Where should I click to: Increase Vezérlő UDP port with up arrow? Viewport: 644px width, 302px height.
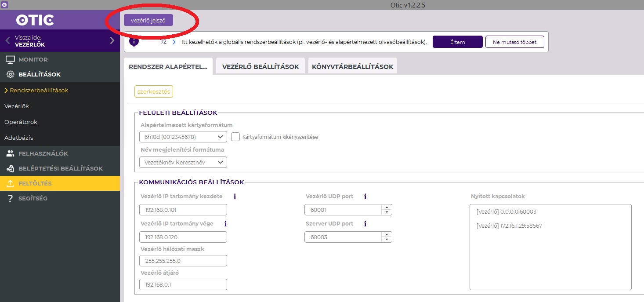[x=387, y=207]
